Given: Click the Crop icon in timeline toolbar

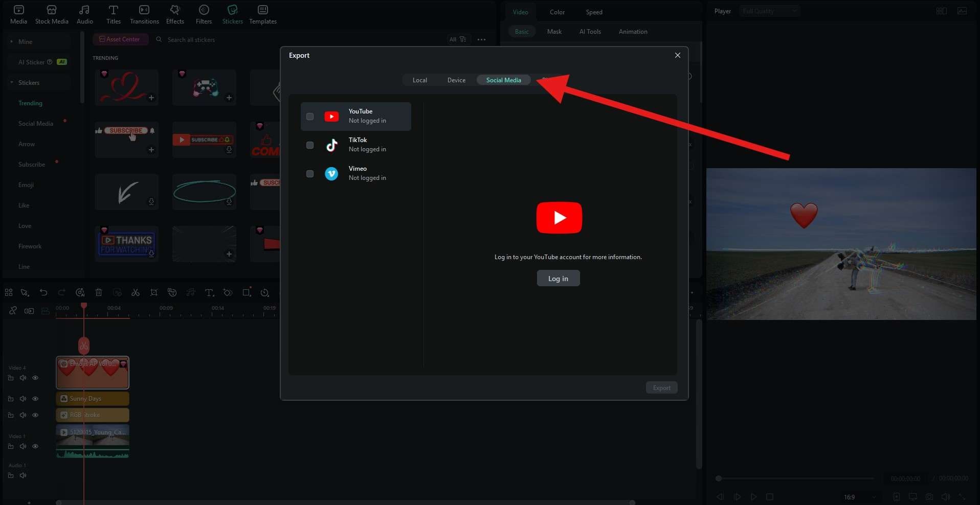Looking at the screenshot, I should 154,292.
